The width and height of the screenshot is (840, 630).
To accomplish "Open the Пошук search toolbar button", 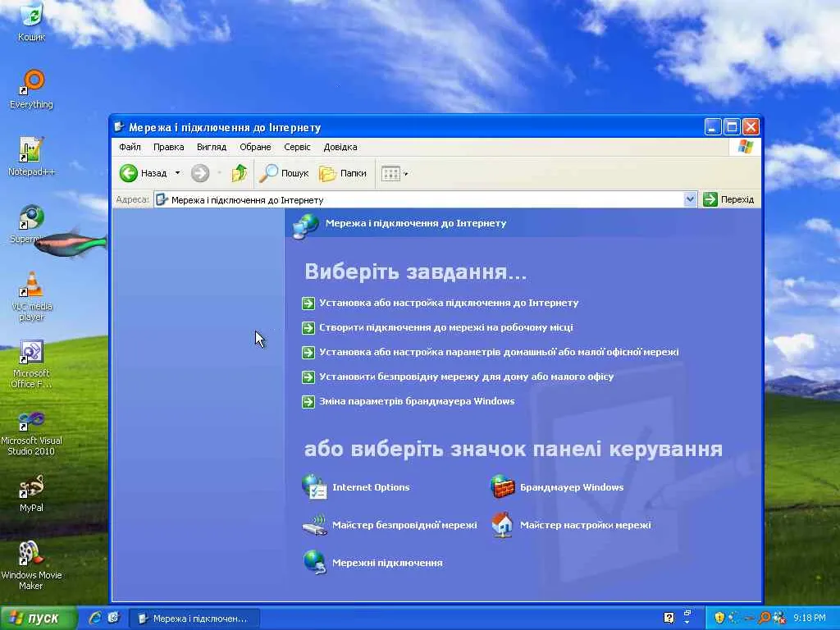I will click(x=284, y=173).
